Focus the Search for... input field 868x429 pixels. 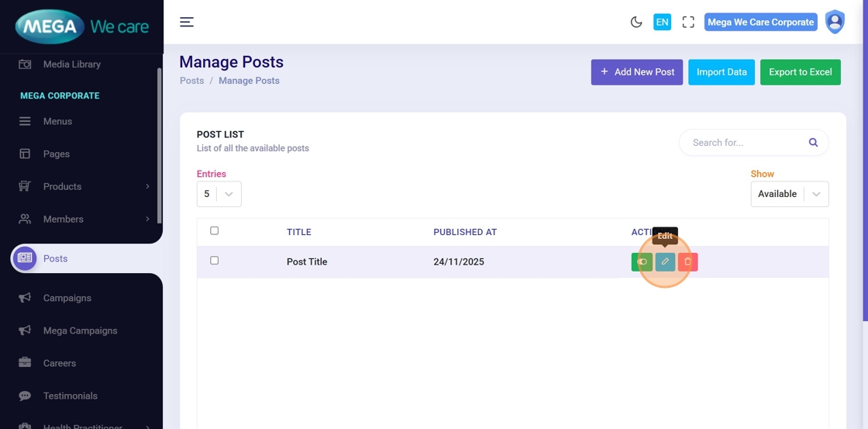pos(744,143)
